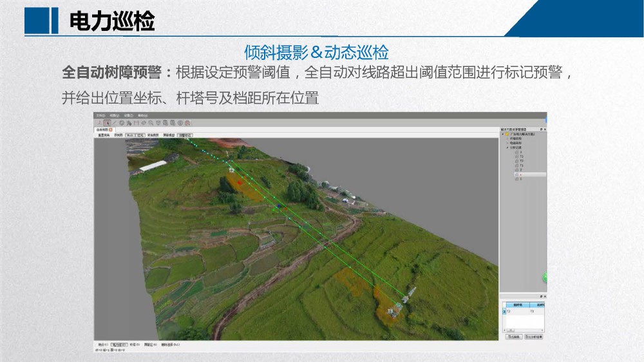Float the solution manager panel
This screenshot has height=362, width=644.
click(541, 129)
